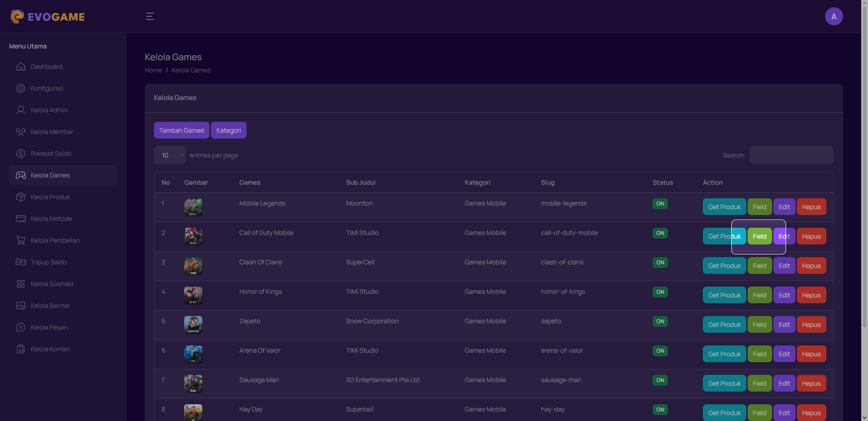
Task: Click the Kelola Metode card icon
Action: (21, 219)
